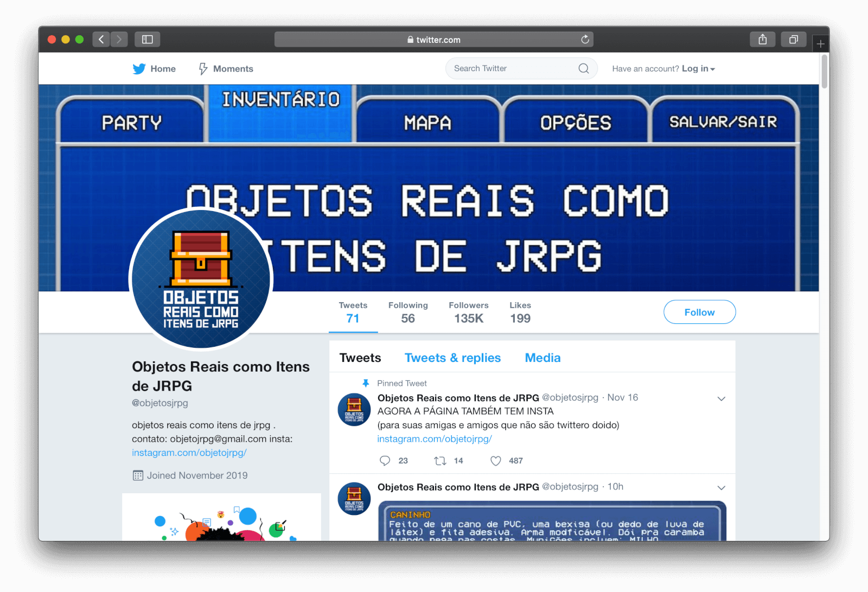Follow the Objetos Reais account
The image size is (868, 592).
(x=699, y=312)
